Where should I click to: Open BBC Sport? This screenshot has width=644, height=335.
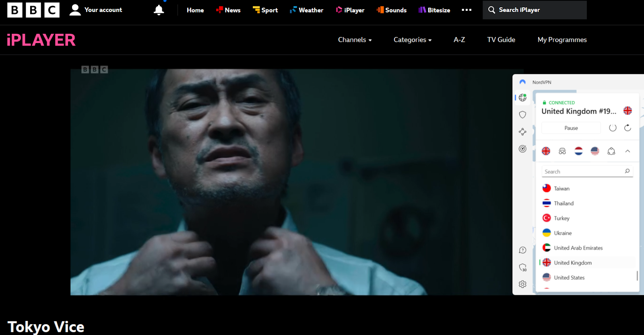(x=265, y=10)
